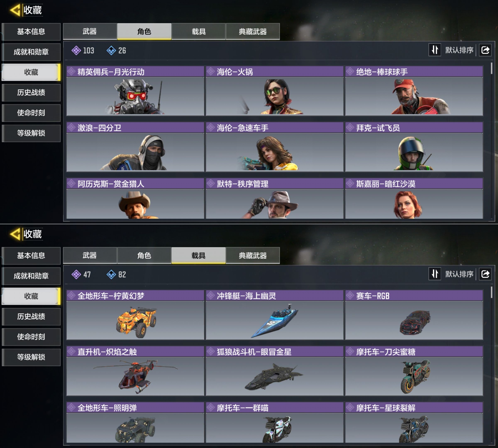
Task: Click purple diamond icon showing 103
Action: (x=76, y=50)
